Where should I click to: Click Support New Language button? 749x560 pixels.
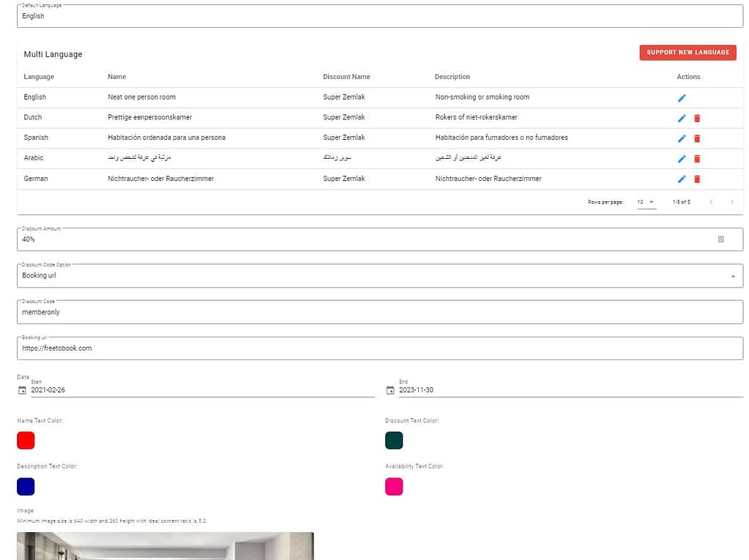(x=687, y=53)
